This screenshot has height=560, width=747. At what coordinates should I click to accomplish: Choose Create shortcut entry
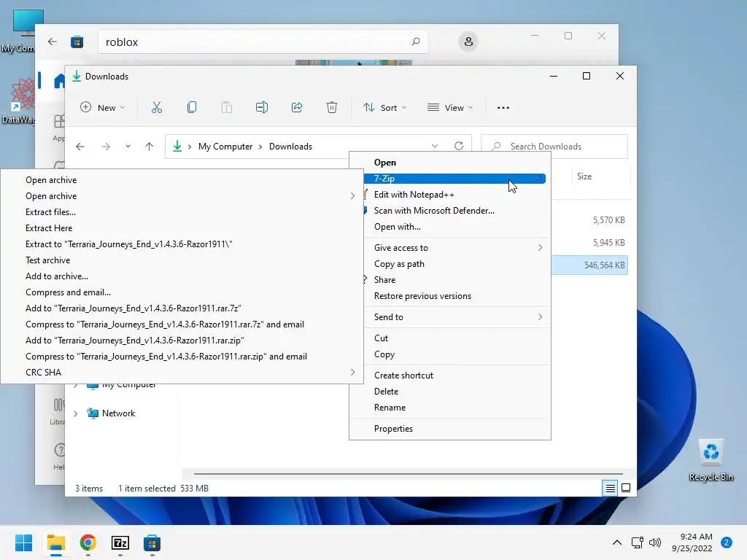[449, 376]
